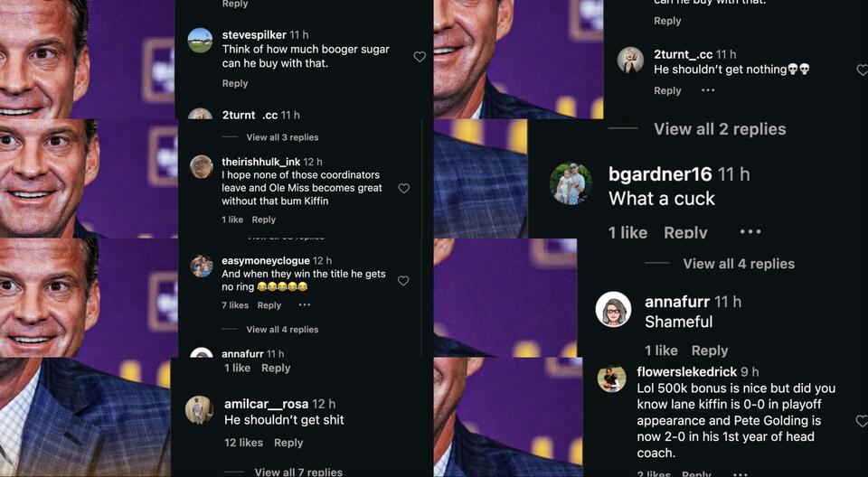Open flowerslekedrick's username link

click(x=686, y=372)
